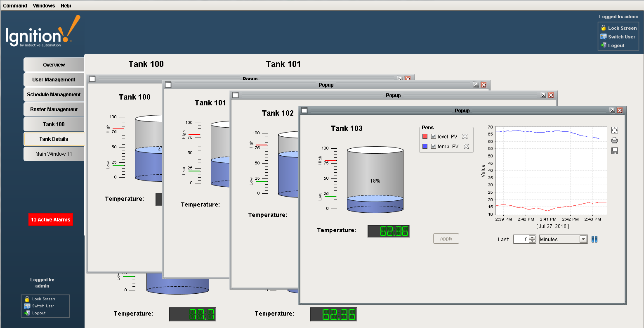
Task: Pause the chart's realtime updates
Action: click(594, 239)
